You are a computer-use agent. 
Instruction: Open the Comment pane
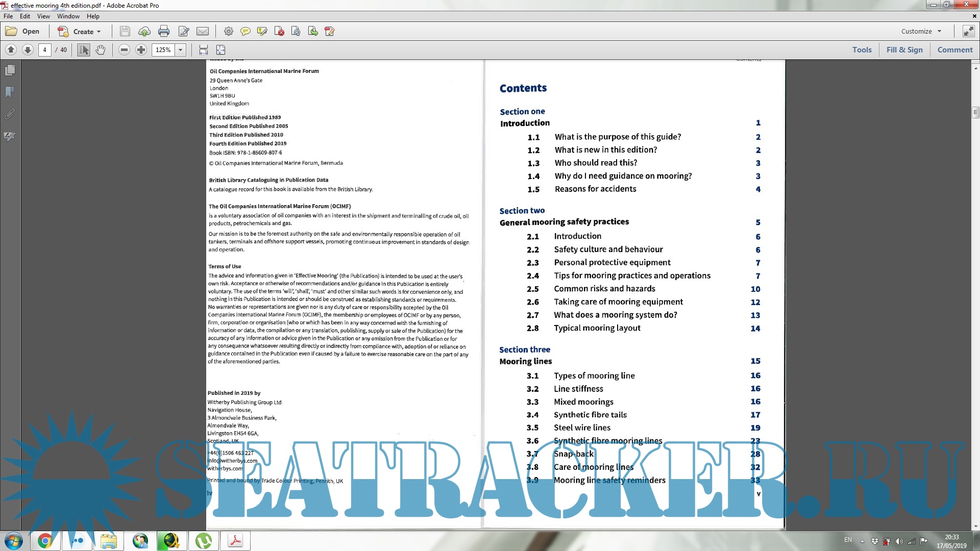click(x=955, y=50)
